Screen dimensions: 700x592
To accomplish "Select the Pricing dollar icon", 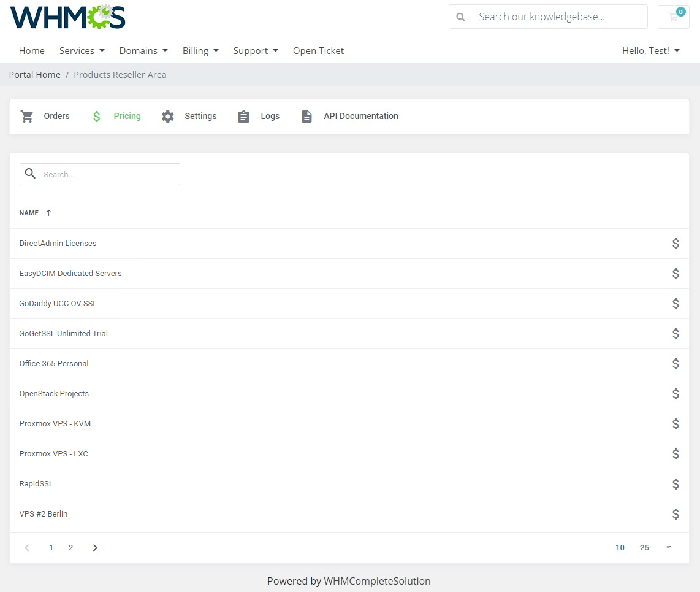I will point(96,116).
